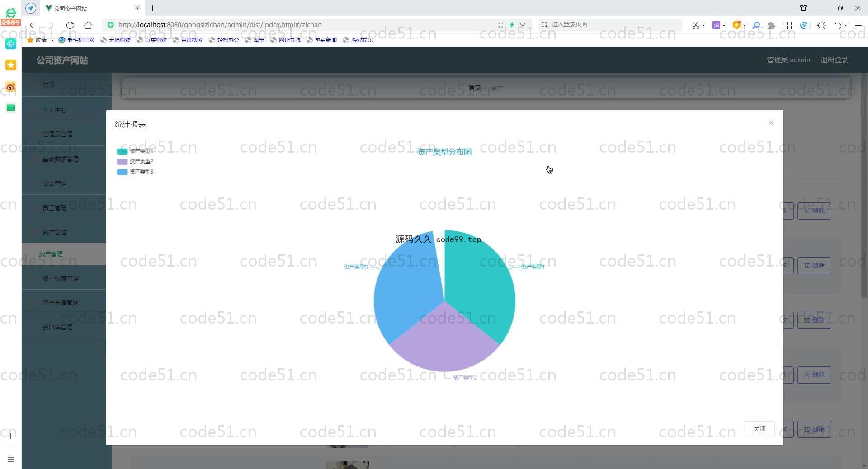
Task: Click the 首页 breadcrumb link
Action: click(475, 88)
